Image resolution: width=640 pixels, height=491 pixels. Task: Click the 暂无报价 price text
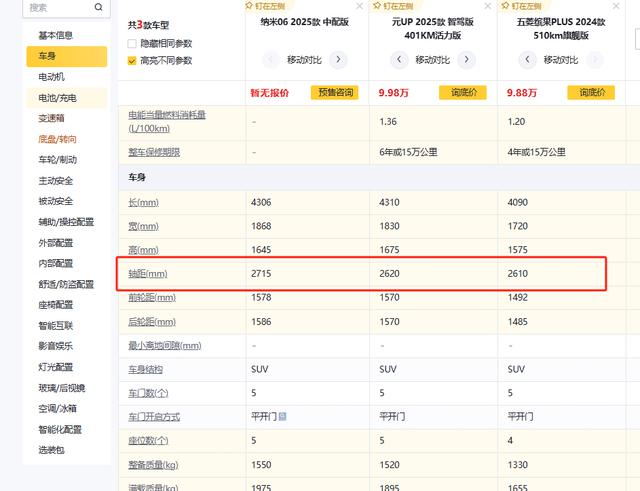click(269, 93)
